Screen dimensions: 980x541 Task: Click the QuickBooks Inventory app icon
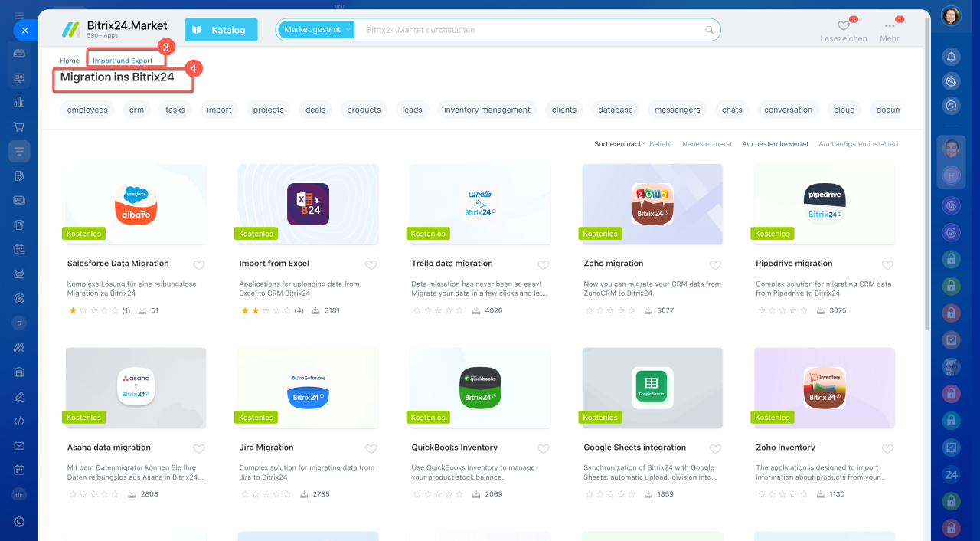[x=480, y=389]
